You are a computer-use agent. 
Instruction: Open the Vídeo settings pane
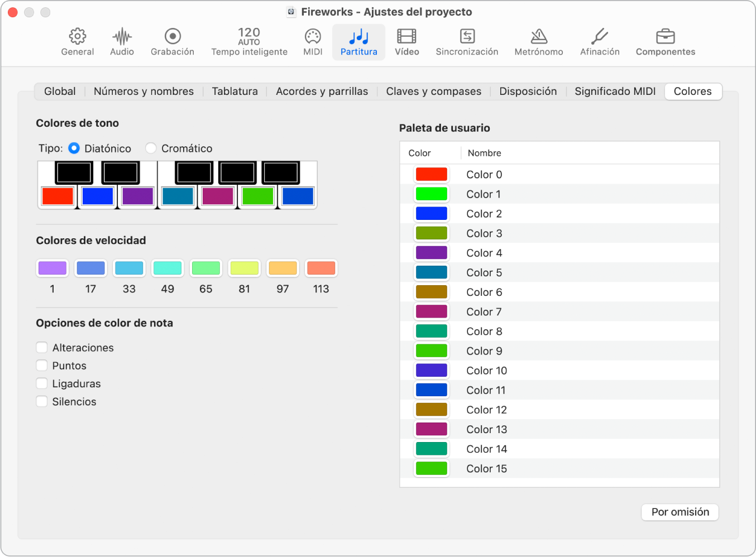click(x=406, y=42)
